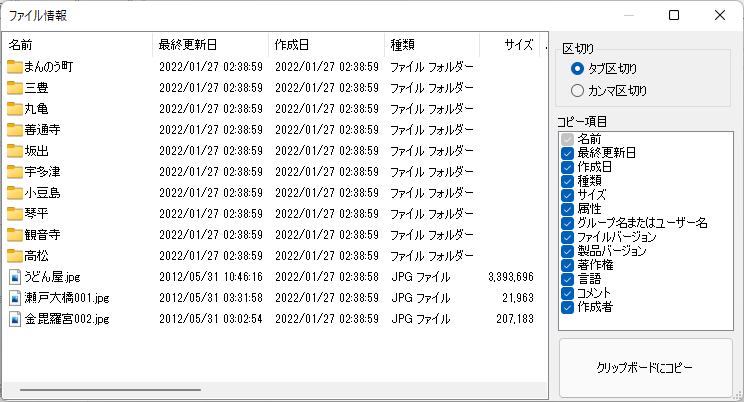Image resolution: width=744 pixels, height=402 pixels.
Task: Click the size value 3,393,696
Action: (511, 277)
